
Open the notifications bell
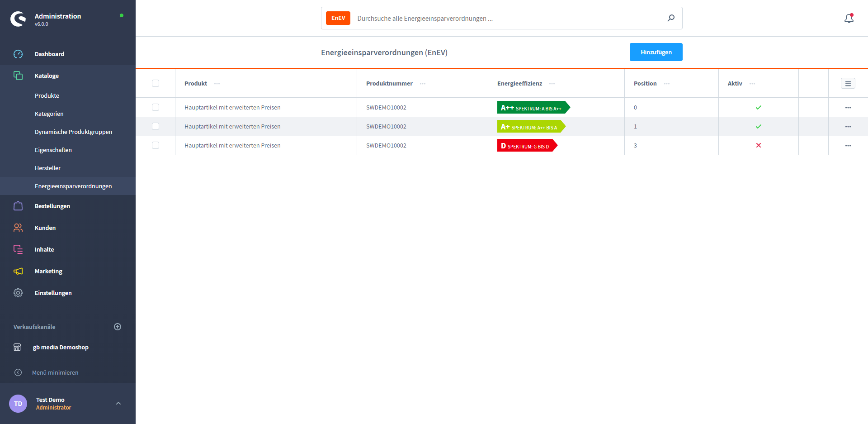point(849,18)
